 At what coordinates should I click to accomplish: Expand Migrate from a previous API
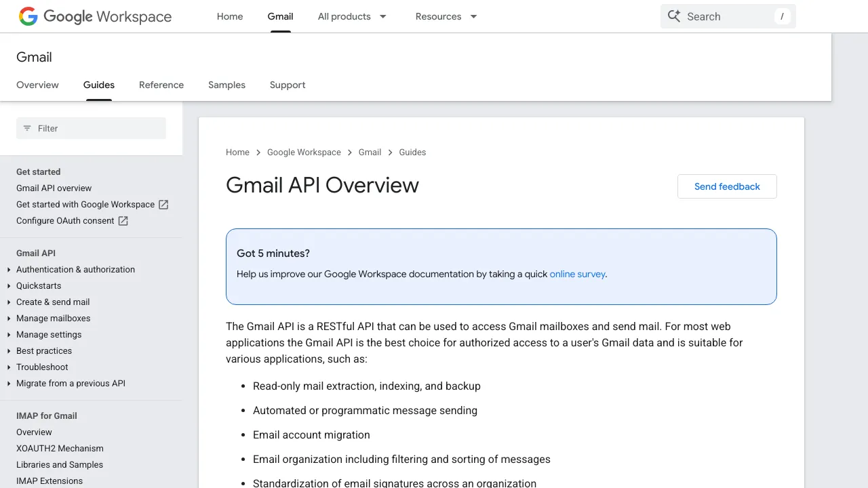click(x=9, y=384)
